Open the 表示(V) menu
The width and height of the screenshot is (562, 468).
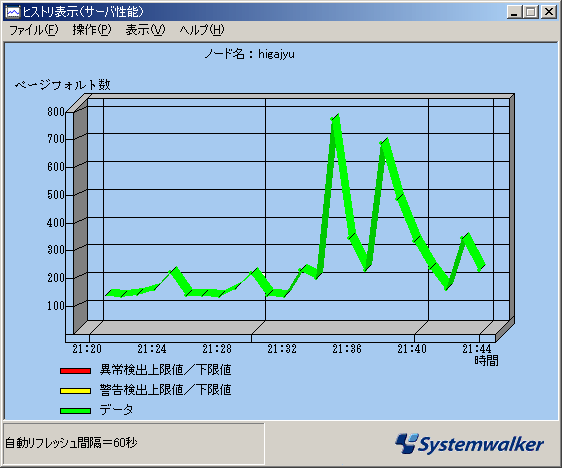point(145,30)
